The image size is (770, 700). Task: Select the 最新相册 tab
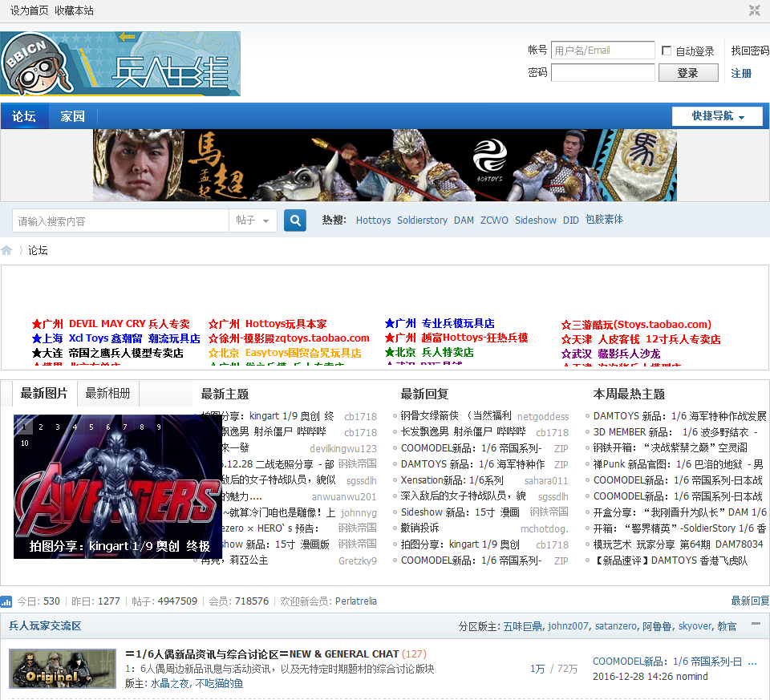tap(108, 393)
